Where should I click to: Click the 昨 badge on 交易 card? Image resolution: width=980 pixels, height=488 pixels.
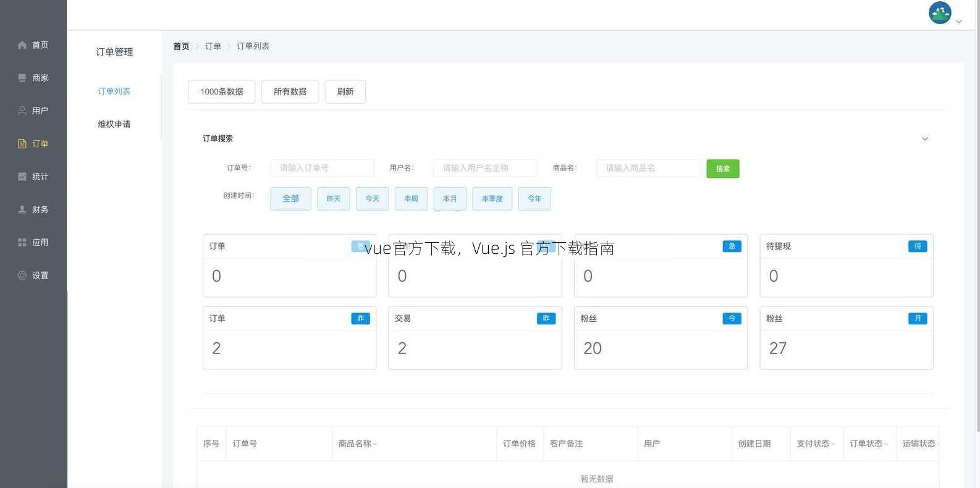(x=546, y=319)
